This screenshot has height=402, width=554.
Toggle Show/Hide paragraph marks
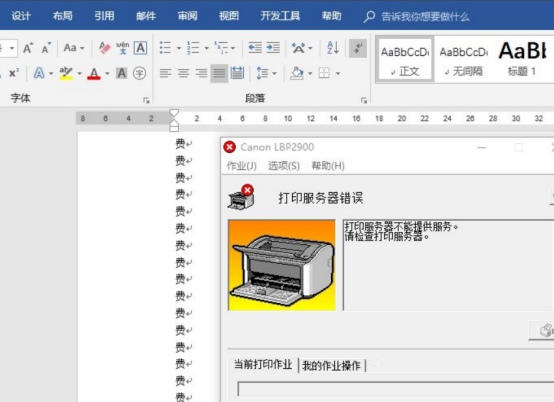coord(358,48)
